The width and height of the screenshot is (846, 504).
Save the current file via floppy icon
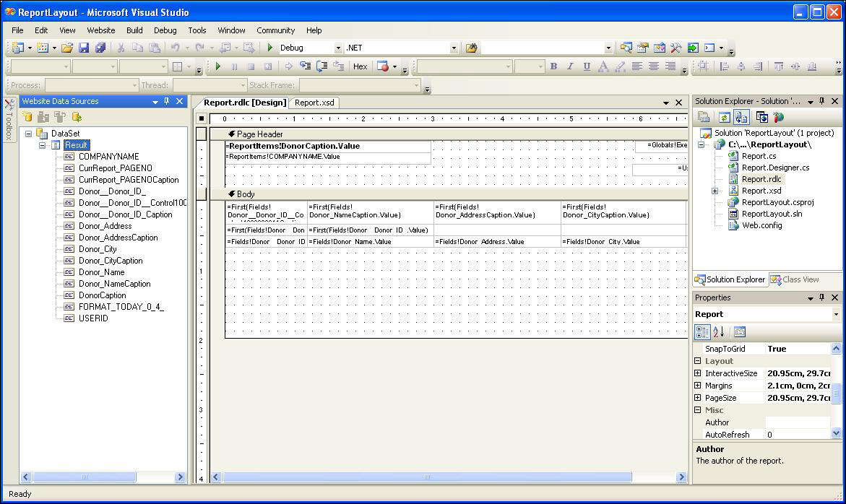tap(84, 48)
